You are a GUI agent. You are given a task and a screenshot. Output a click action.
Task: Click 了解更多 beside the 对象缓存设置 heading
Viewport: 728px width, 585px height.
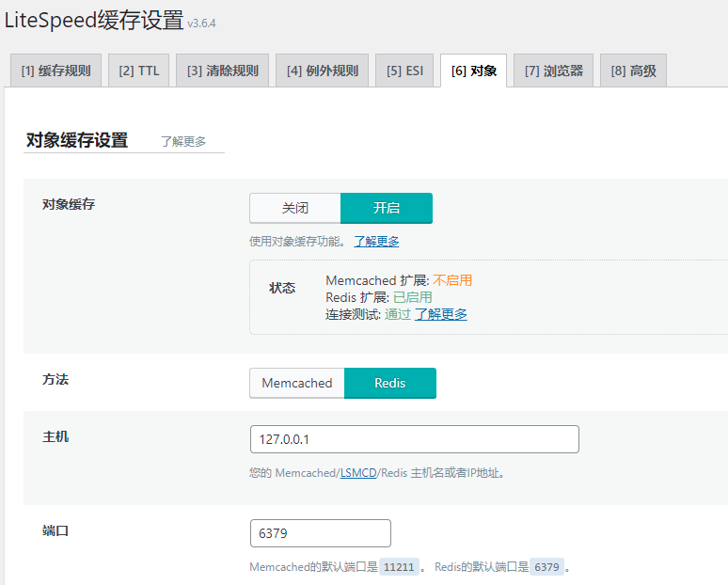(183, 142)
